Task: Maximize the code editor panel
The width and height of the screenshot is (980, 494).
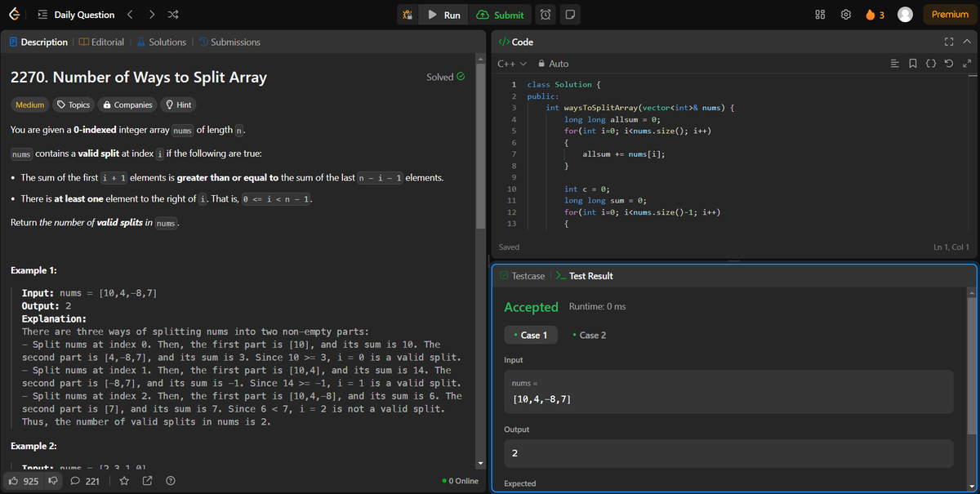Action: [948, 42]
